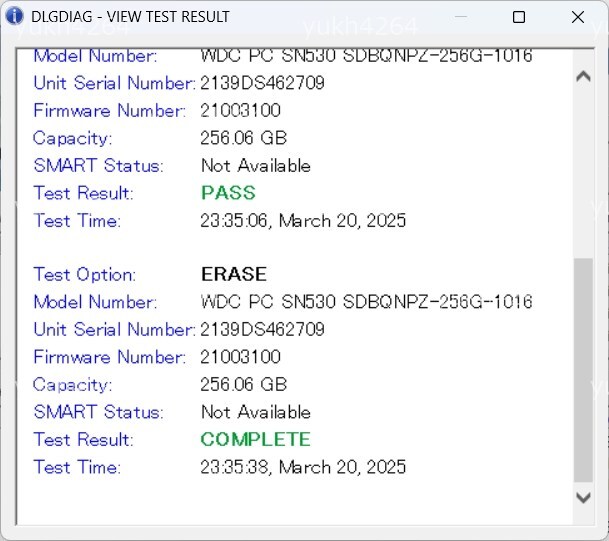609x541 pixels.
Task: Click "Test Result:" label beside COMPLETE
Action: click(x=83, y=439)
